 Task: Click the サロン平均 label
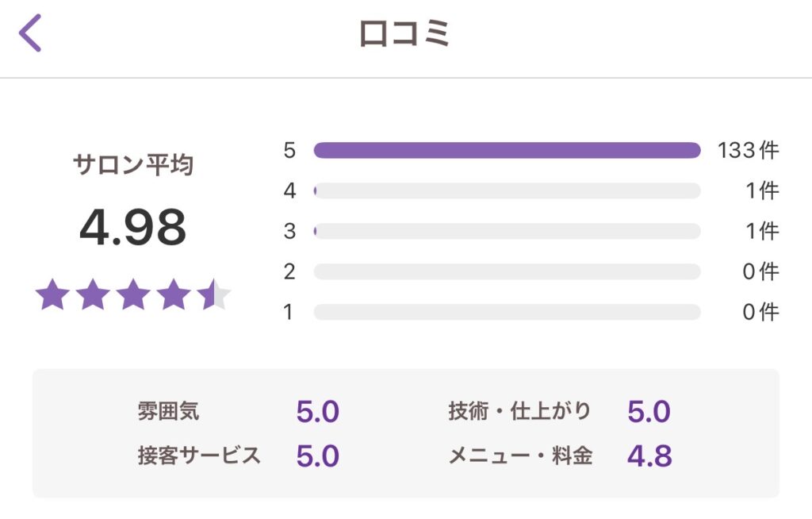(133, 165)
